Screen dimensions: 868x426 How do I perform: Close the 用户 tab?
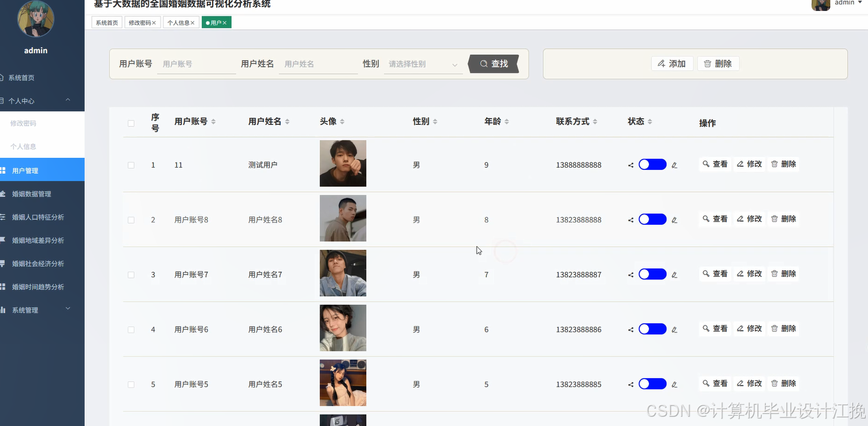(x=225, y=23)
